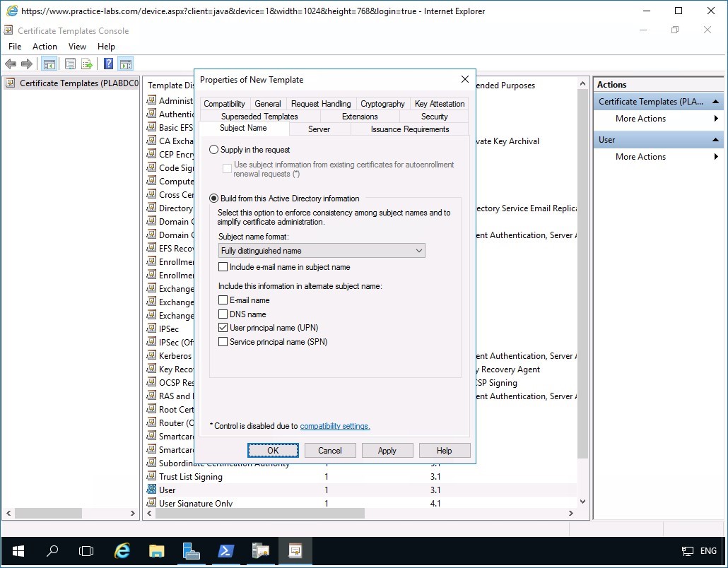728x568 pixels.
Task: Switch to the Cryptography tab
Action: pos(382,103)
